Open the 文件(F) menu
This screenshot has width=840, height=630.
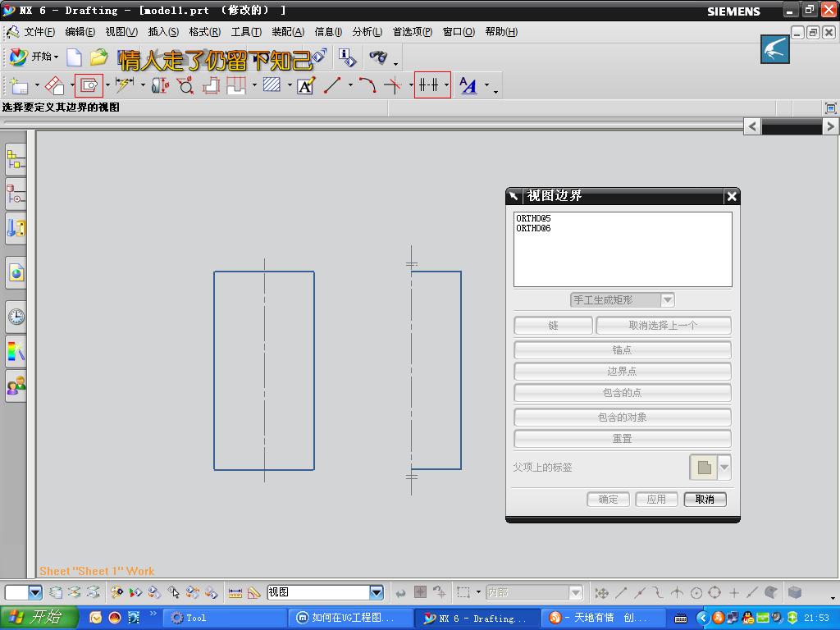pos(39,32)
